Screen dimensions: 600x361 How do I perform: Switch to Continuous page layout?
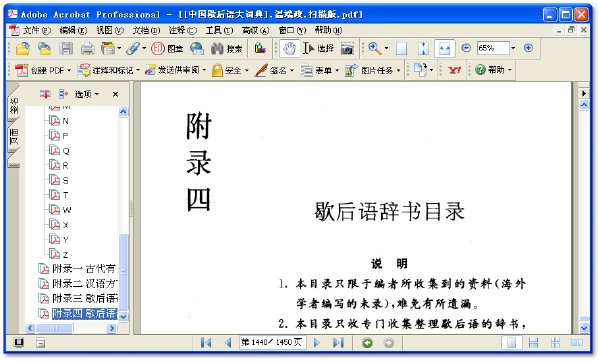click(x=533, y=343)
